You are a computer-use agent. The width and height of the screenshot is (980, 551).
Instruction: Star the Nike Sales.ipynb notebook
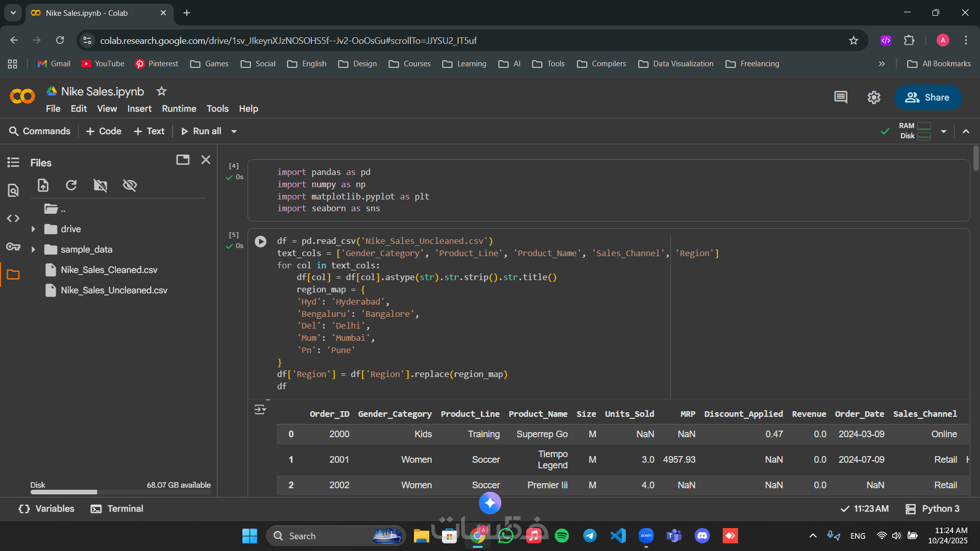pos(161,91)
